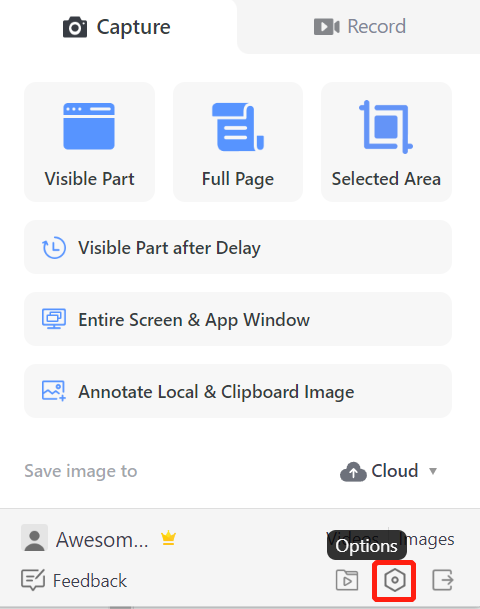The width and height of the screenshot is (480, 609).
Task: Click the Selected Area crop icon
Action: 386,127
